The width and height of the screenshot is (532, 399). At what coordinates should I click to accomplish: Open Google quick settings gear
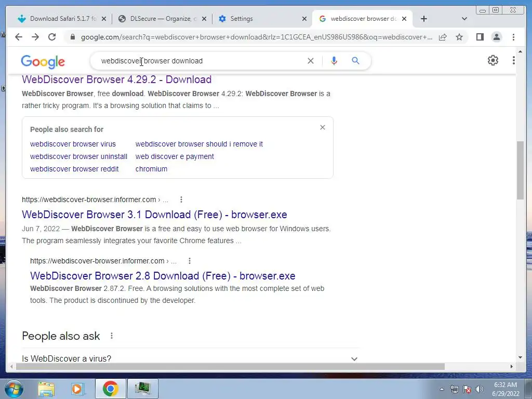(493, 60)
